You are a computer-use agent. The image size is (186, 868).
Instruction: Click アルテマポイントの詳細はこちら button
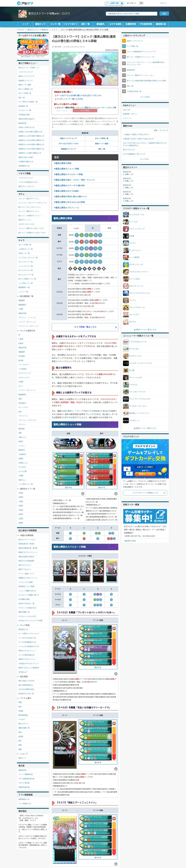[145, 493]
